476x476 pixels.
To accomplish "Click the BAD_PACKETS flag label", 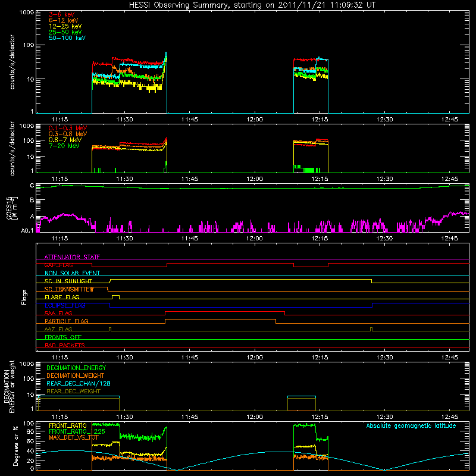I will point(65,345).
